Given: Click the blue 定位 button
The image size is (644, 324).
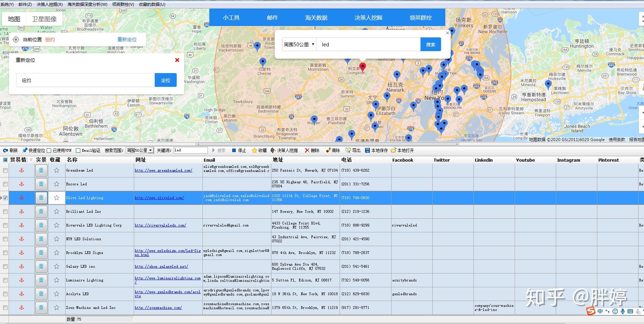Looking at the screenshot, I should (165, 80).
